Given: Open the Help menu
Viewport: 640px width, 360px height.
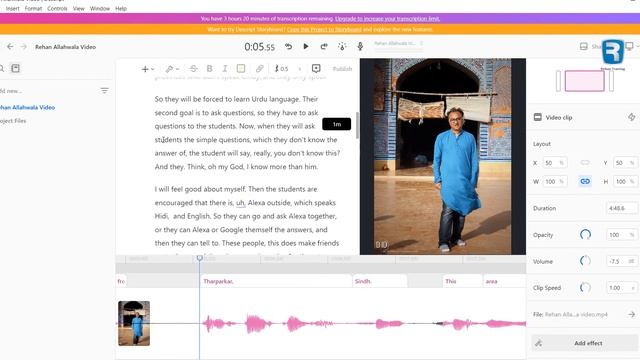Looking at the screenshot, I should [x=121, y=8].
